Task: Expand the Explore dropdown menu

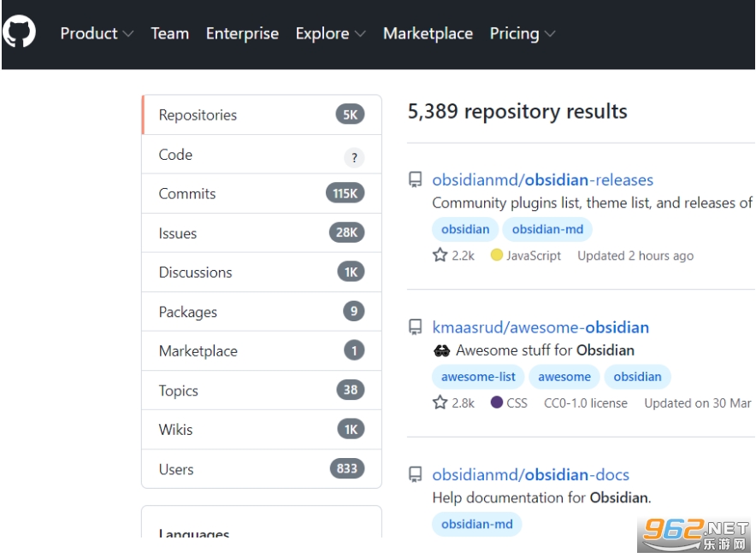Action: pyautogui.click(x=330, y=33)
